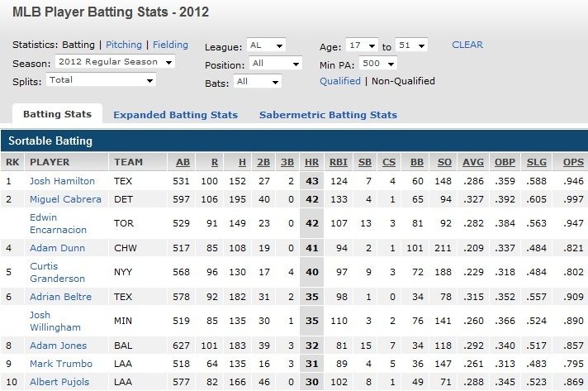The height and width of the screenshot is (391, 588).
Task: Sort table by OPS column
Action: click(572, 162)
